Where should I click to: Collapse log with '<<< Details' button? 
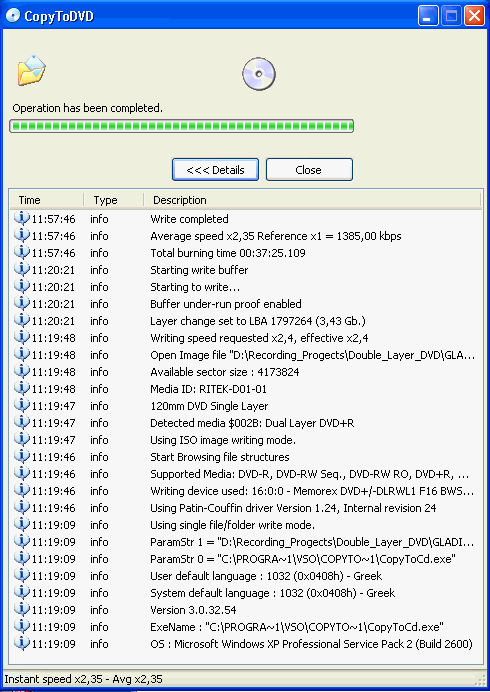point(215,169)
